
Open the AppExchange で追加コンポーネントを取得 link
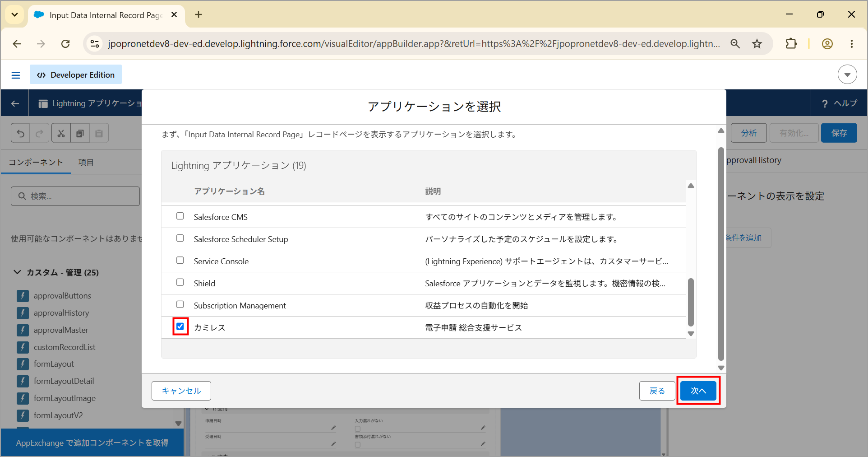[92, 443]
